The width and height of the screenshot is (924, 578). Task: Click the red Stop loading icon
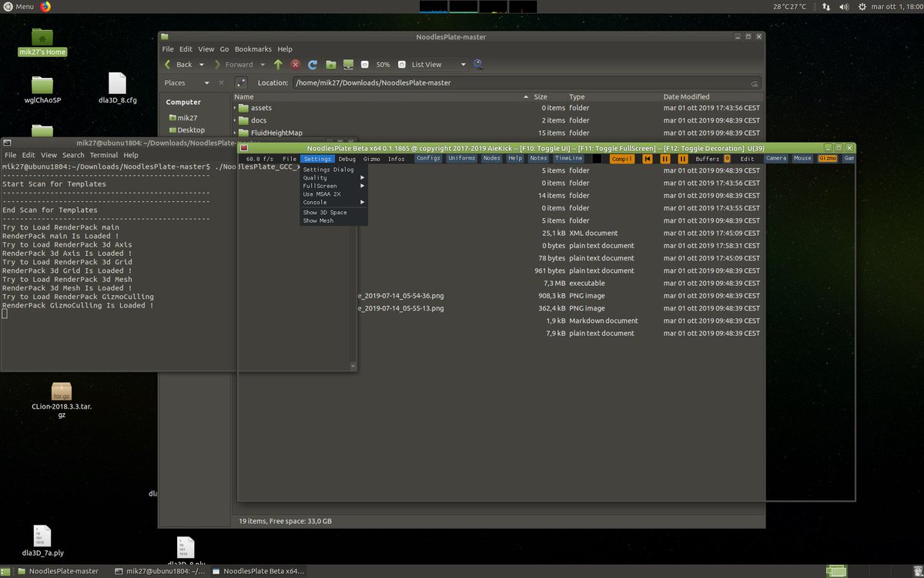point(295,65)
